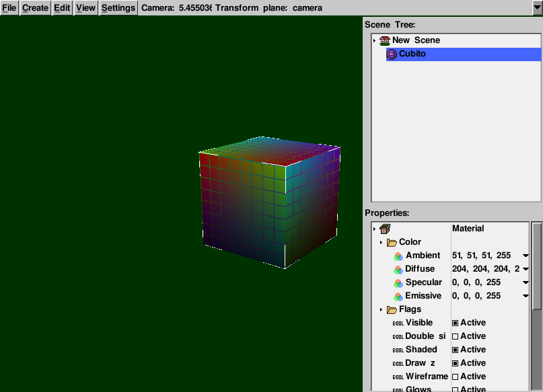
Task: Click the Color folder icon
Action: pyautogui.click(x=392, y=242)
